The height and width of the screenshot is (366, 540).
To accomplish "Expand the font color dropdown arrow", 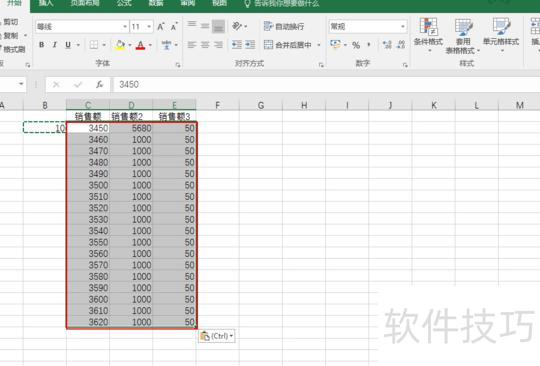I will 150,45.
